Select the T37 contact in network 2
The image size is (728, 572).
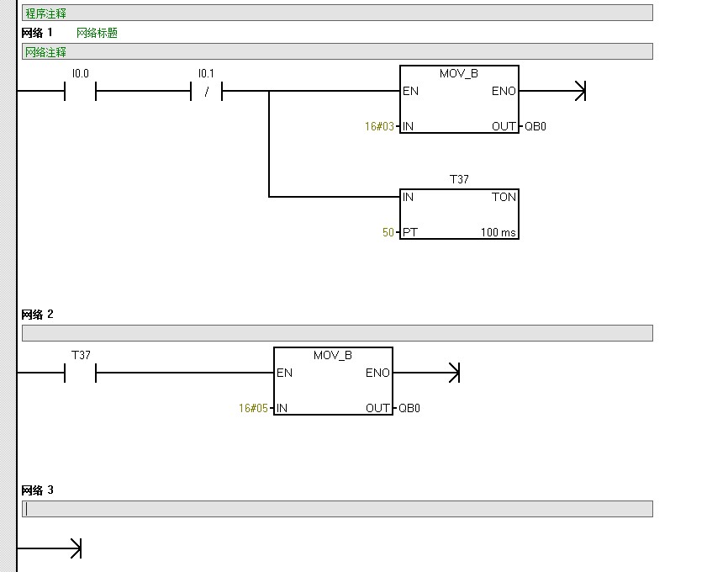81,373
